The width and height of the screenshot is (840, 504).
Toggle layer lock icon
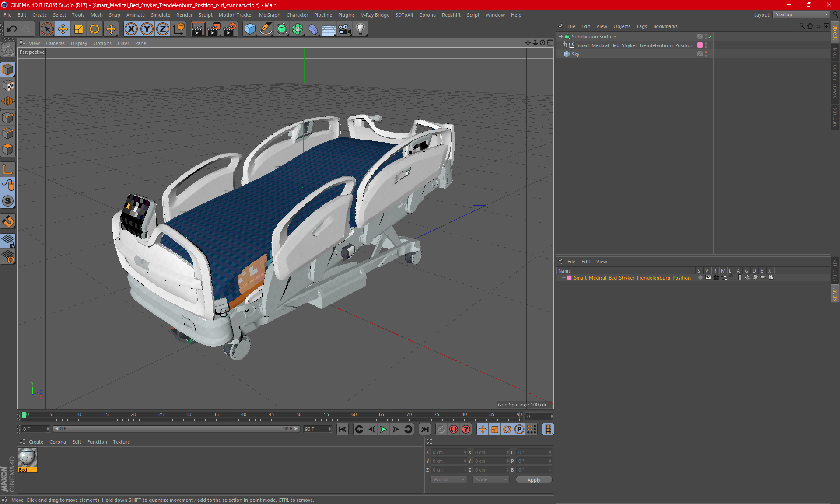click(x=731, y=278)
